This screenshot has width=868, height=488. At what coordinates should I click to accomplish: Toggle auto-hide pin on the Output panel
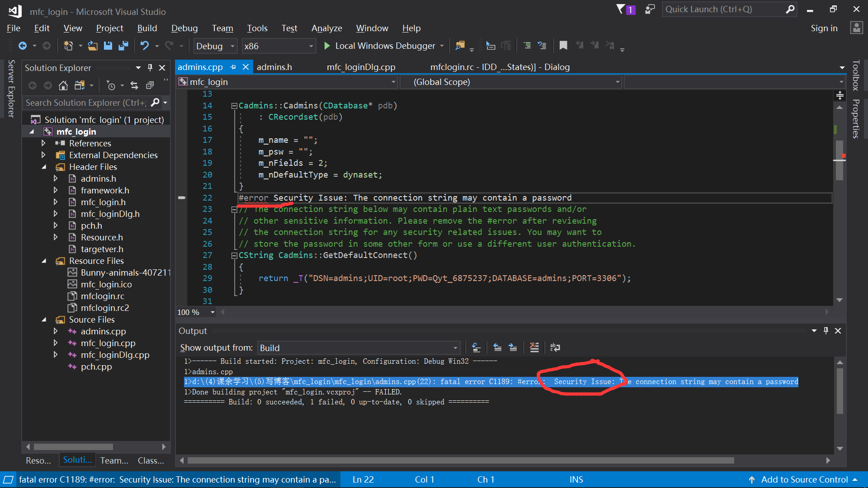pyautogui.click(x=826, y=331)
